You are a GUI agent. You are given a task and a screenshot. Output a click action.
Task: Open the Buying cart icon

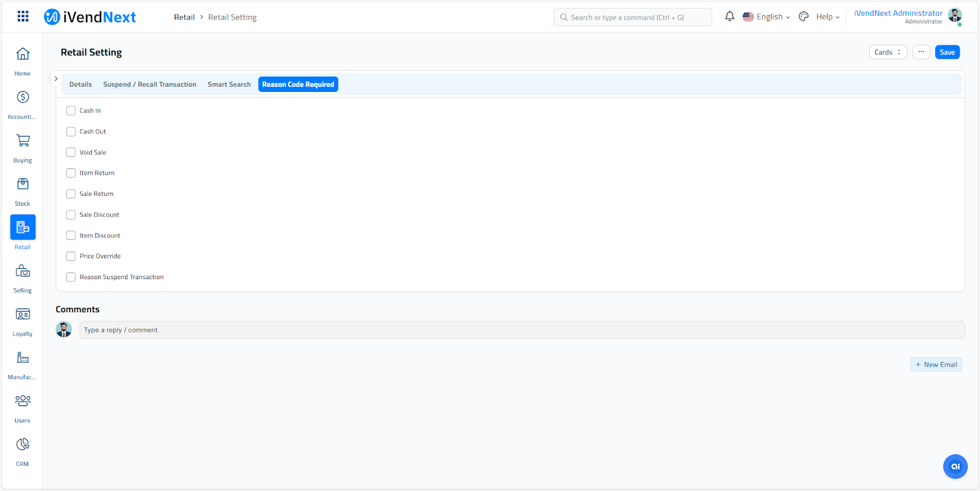click(23, 141)
